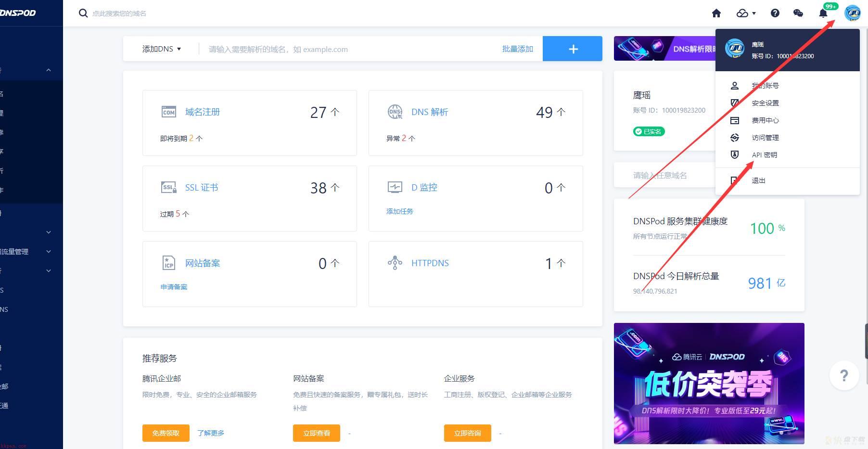Click the DNS 解析 globe icon

point(395,112)
